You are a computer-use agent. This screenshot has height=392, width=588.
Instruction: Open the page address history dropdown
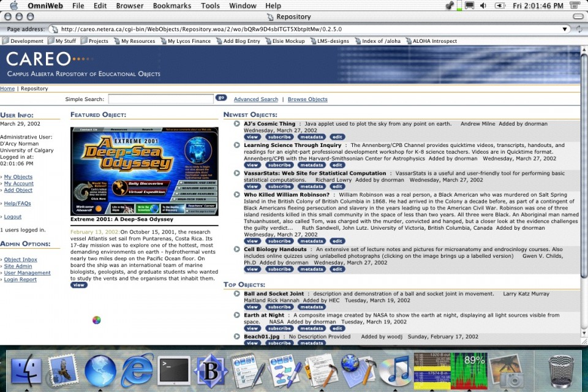[x=565, y=29]
